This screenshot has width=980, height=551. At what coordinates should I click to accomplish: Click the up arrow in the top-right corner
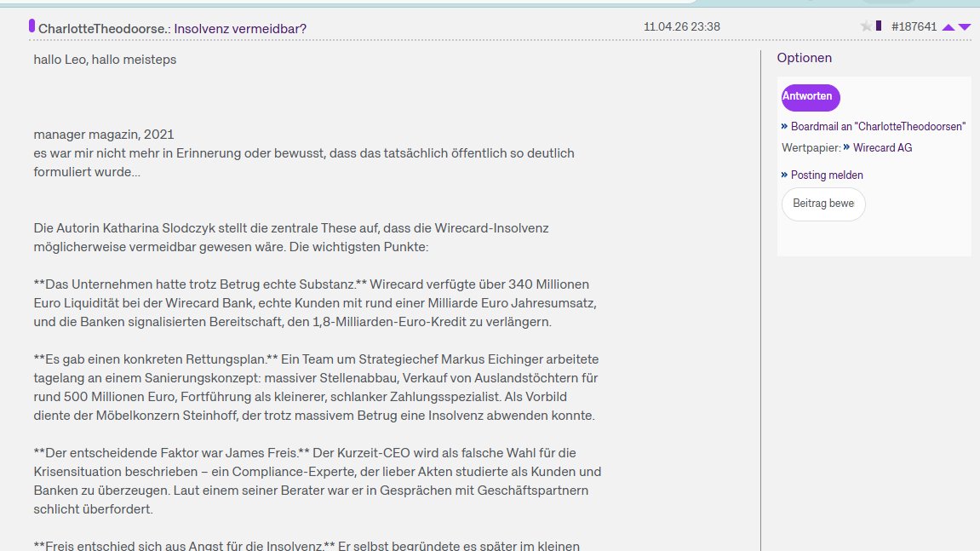(x=948, y=26)
